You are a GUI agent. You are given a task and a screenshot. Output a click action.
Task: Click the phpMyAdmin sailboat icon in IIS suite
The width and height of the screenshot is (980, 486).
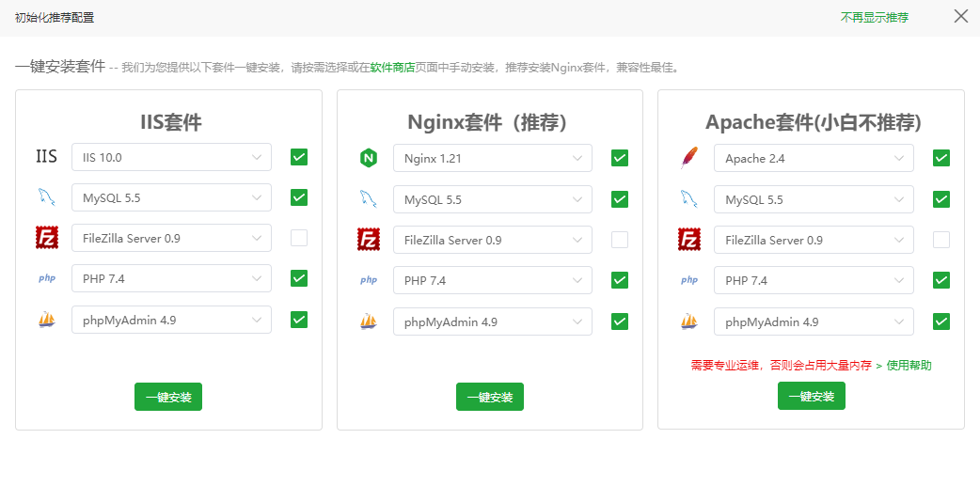(x=46, y=320)
